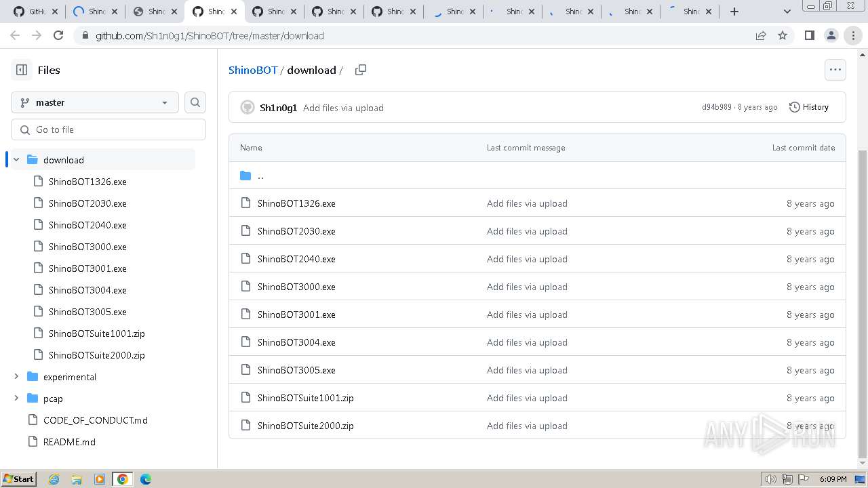Switch to the third browser tab
The height and width of the screenshot is (488, 868).
coord(155,12)
